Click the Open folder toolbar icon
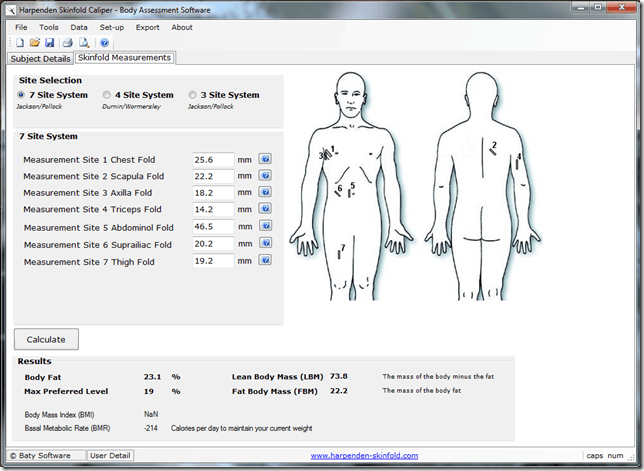644x471 pixels. click(x=34, y=43)
